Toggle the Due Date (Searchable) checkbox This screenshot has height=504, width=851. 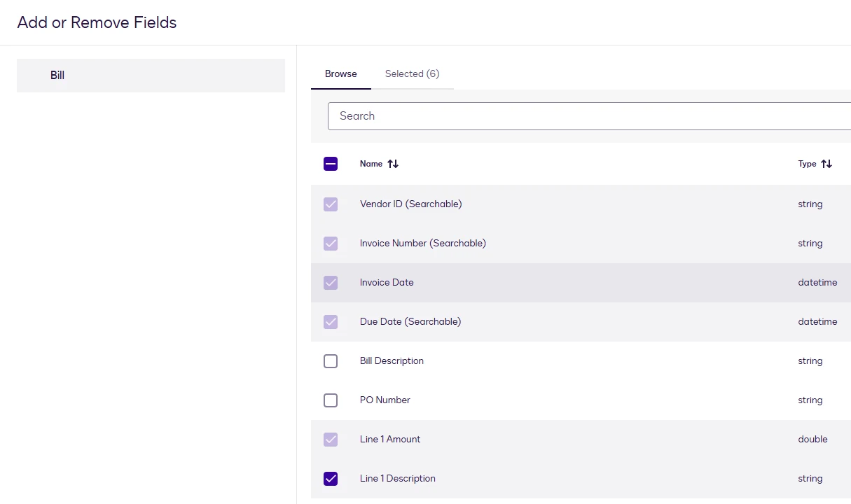331,322
